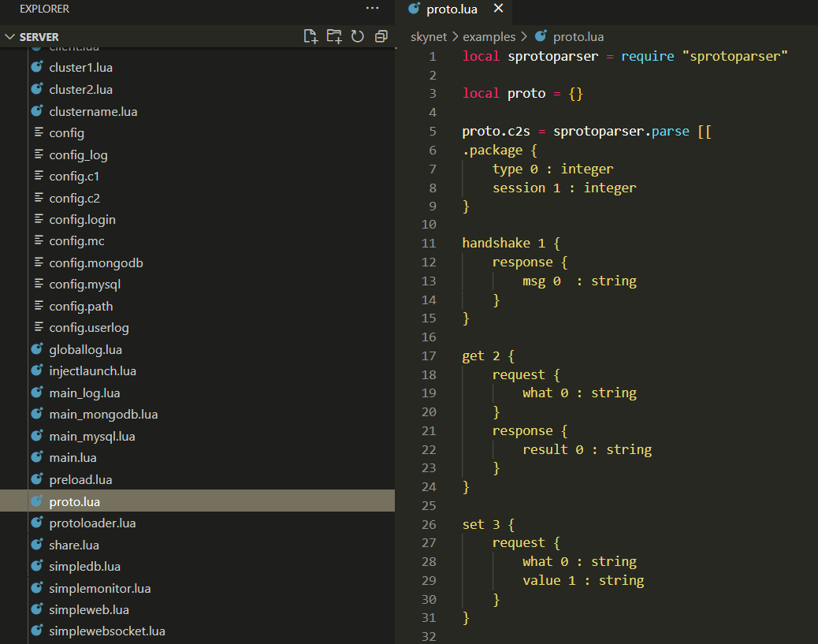The image size is (818, 644).
Task: Fold the handshake block at line 11
Action: 449,244
